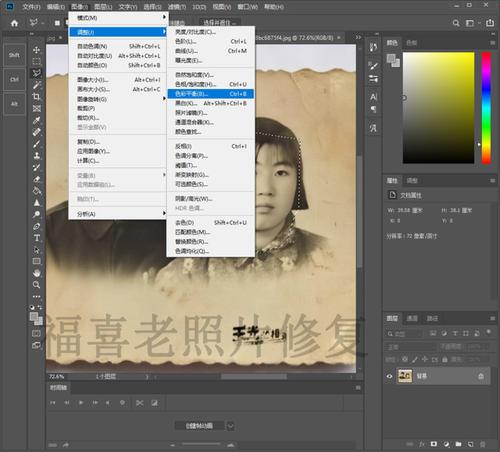Screen dimensions: 500x452
Task: Choose 色彩平衡(B) from adjustments submenu
Action: click(x=211, y=94)
